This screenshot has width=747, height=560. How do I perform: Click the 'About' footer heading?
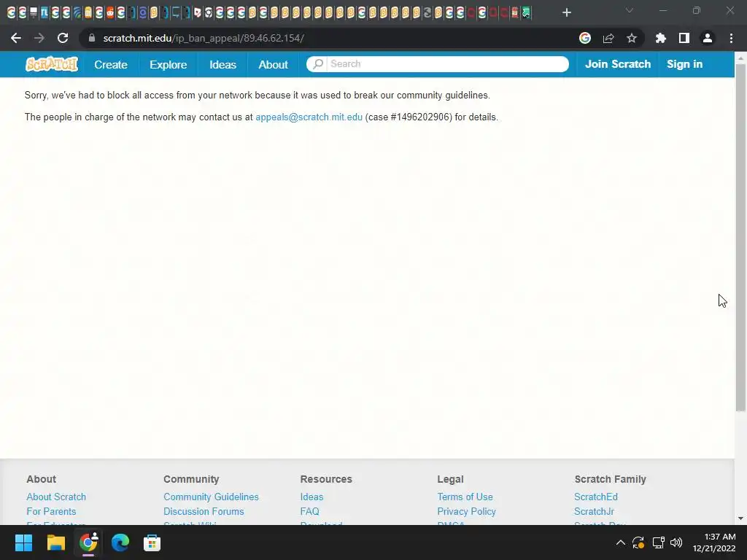coord(41,479)
